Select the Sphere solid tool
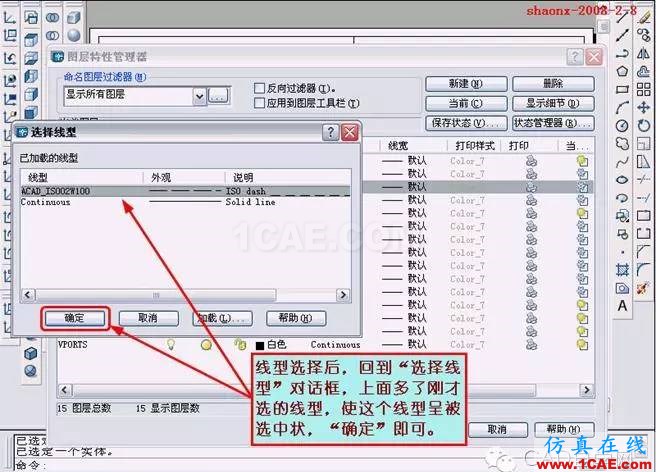Screen dimensions: 656x472 (74, 36)
